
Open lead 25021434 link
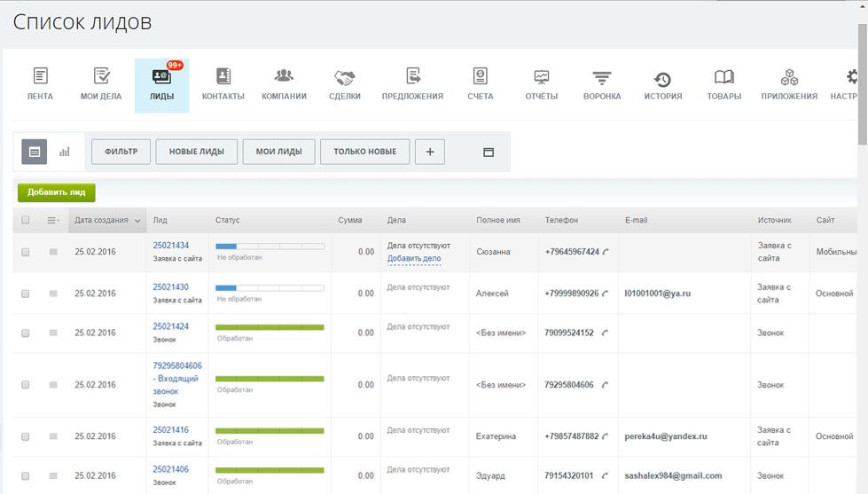click(x=171, y=246)
